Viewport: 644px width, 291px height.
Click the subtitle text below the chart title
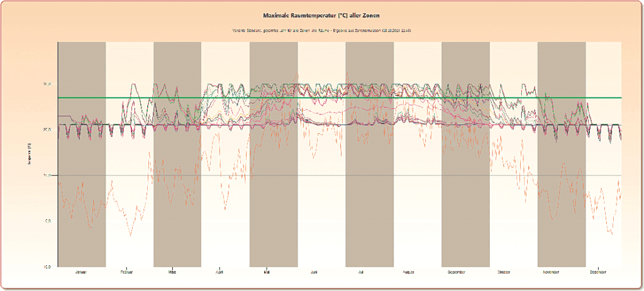point(321,31)
